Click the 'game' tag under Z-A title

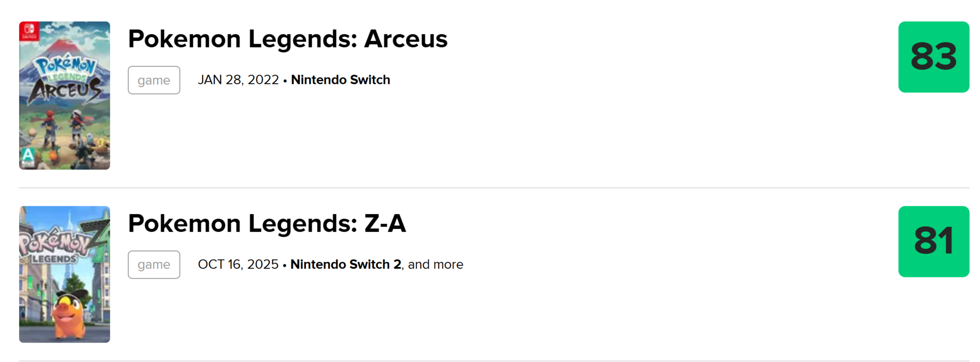pos(154,265)
